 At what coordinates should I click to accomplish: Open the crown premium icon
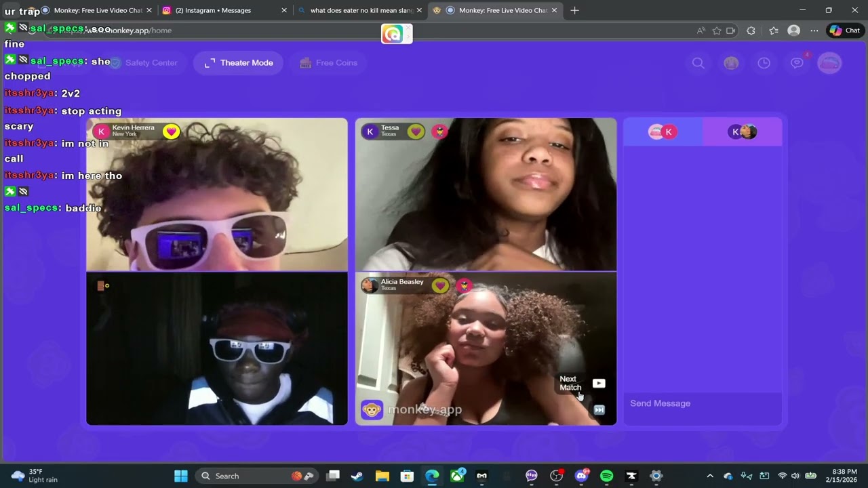tap(731, 63)
